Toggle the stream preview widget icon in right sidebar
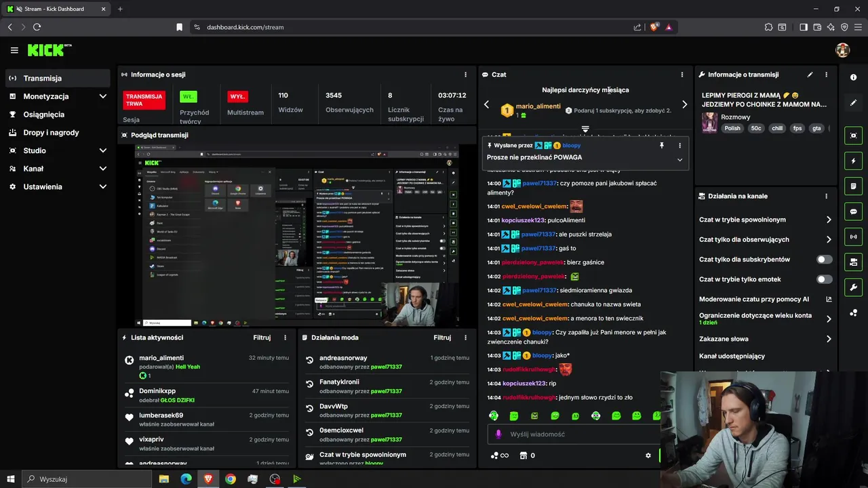Image resolution: width=868 pixels, height=488 pixels. 854,136
